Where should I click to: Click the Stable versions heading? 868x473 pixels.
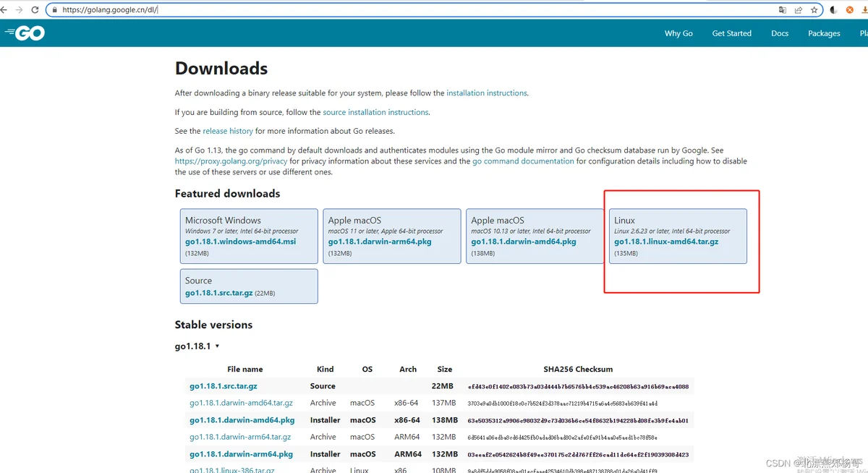coord(213,325)
